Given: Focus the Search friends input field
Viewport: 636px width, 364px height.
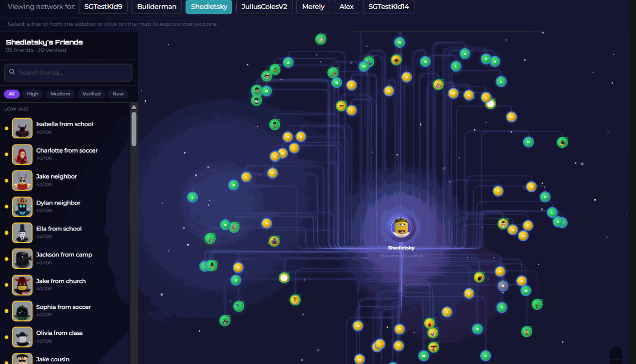Looking at the screenshot, I should pyautogui.click(x=68, y=73).
